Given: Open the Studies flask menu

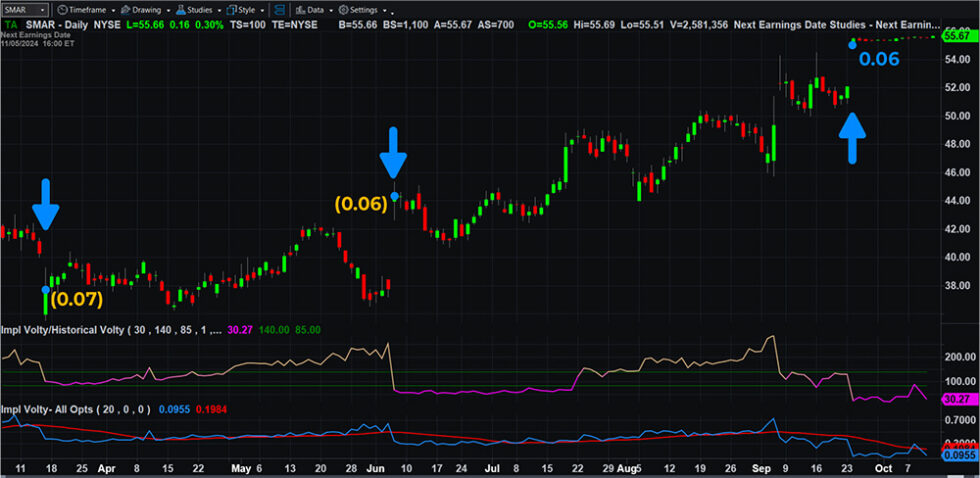Looking at the screenshot, I should click(x=194, y=10).
